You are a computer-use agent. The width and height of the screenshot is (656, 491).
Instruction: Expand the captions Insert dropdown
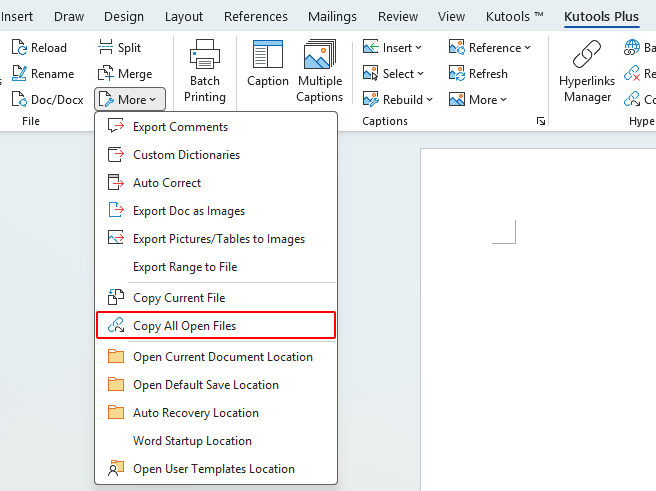tap(418, 48)
